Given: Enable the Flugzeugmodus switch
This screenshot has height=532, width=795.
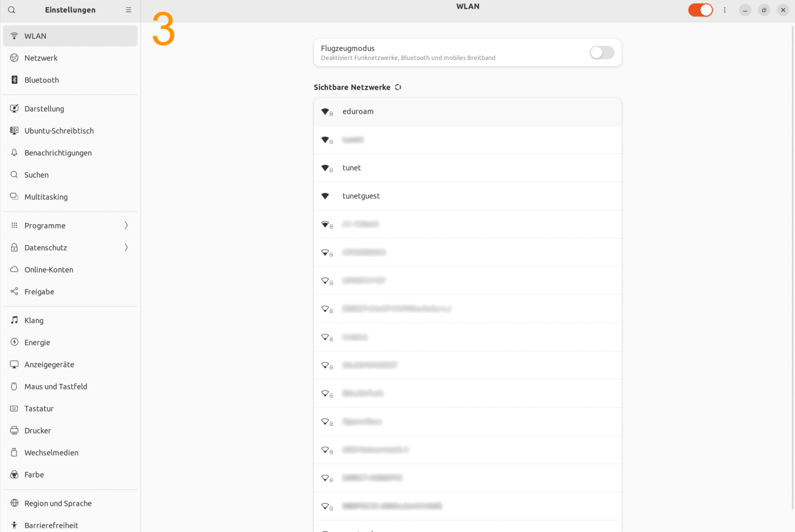Looking at the screenshot, I should (602, 53).
